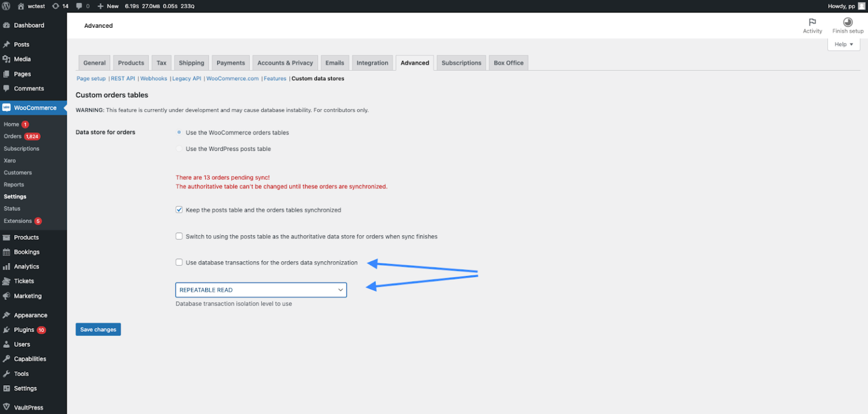This screenshot has width=868, height=414.
Task: Open the Legacy API section
Action: coord(186,79)
